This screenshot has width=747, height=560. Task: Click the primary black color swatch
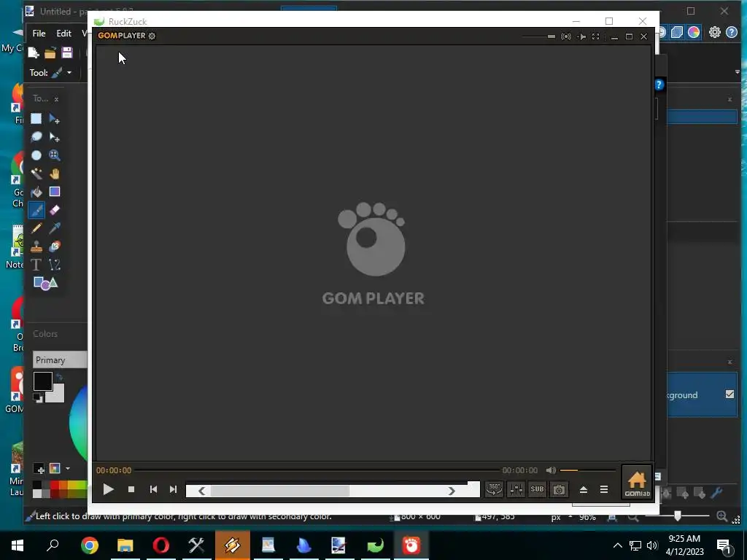point(42,381)
